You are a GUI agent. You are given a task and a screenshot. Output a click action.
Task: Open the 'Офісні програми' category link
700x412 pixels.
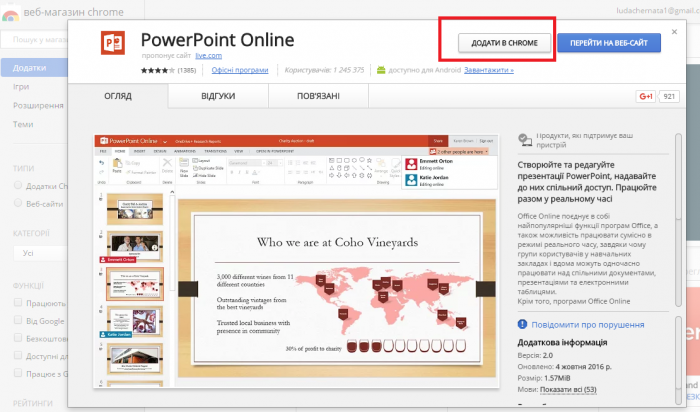[239, 71]
